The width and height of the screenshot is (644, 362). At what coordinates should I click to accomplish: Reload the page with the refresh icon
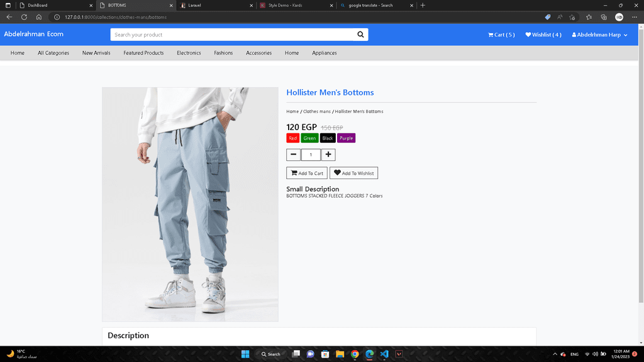point(25,17)
